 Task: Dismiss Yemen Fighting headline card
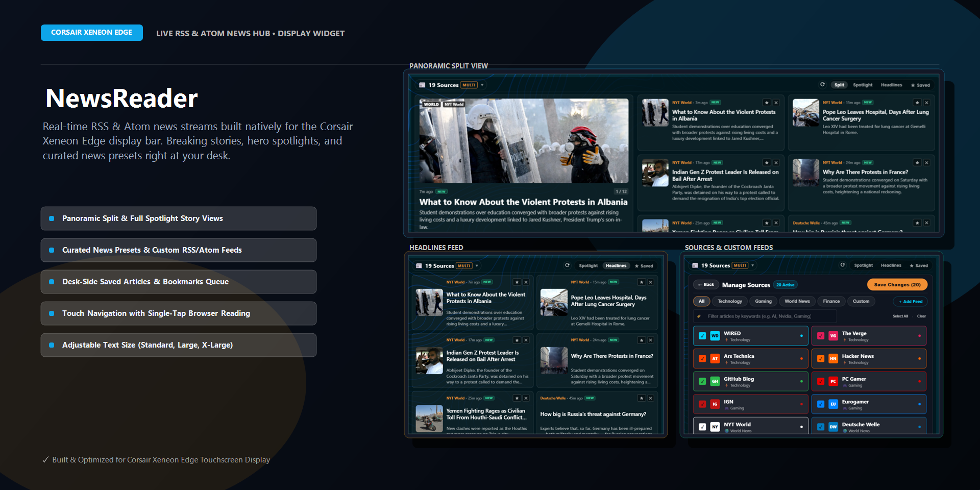(526, 398)
